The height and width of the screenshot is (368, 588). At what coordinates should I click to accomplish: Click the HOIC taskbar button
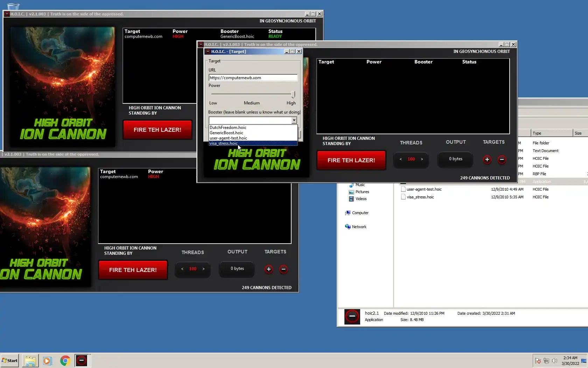[82, 361]
